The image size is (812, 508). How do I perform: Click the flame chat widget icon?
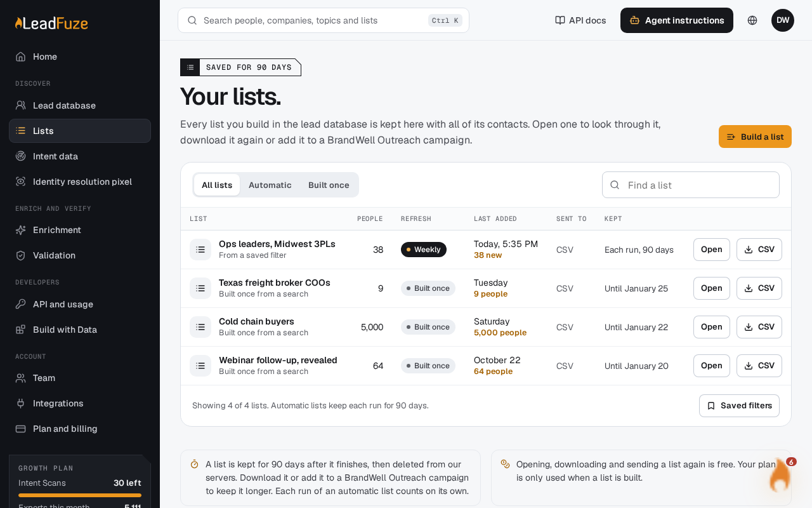click(x=780, y=475)
